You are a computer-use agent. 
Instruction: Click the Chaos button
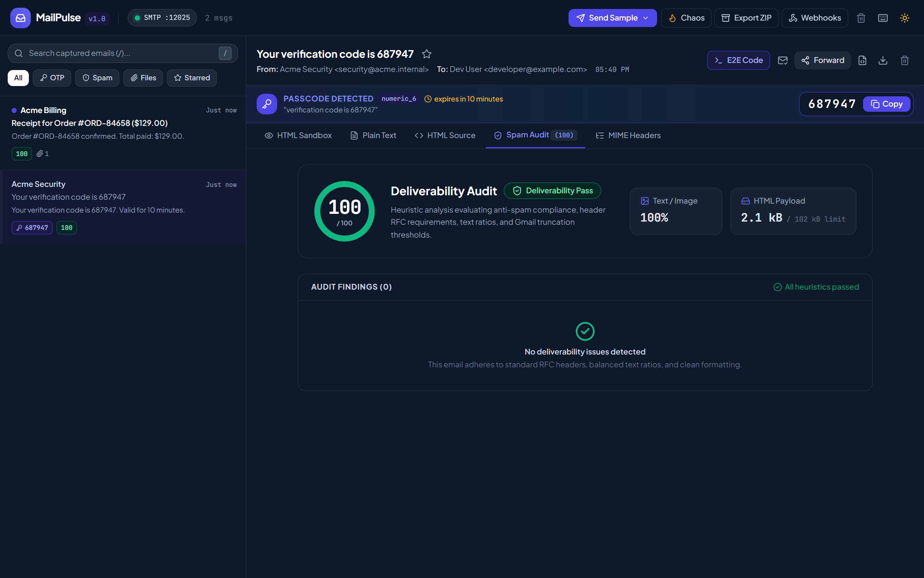click(x=686, y=18)
